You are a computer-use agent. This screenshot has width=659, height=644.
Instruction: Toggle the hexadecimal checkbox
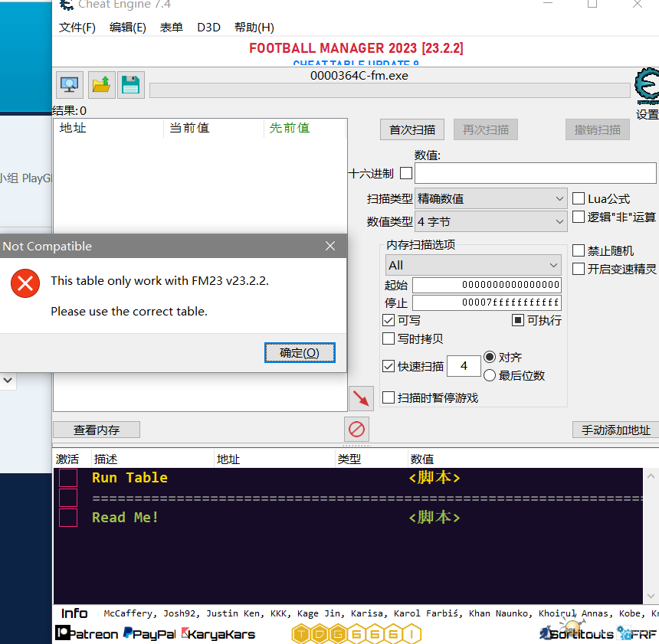406,173
